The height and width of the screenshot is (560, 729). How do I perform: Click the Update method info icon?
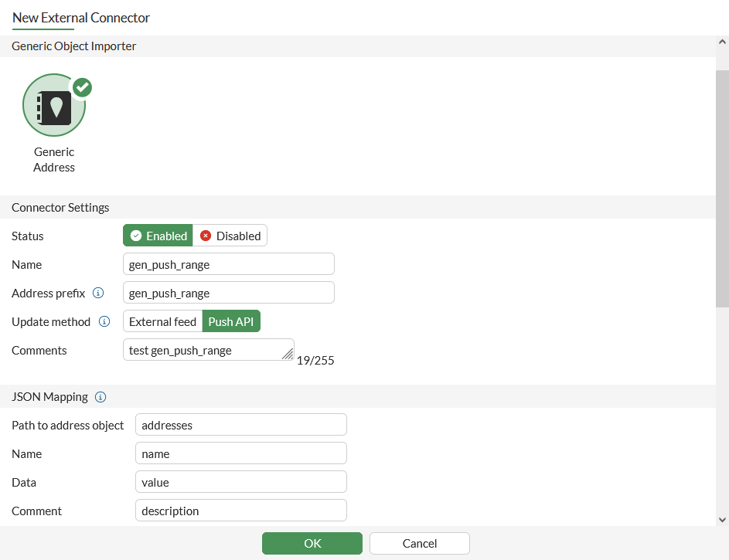104,321
